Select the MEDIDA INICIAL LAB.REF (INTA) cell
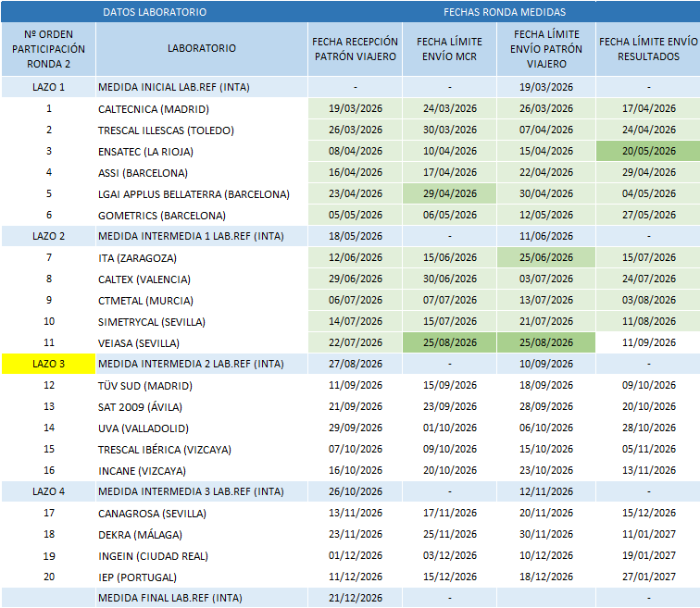Viewport: 700px width, 608px height. click(202, 87)
